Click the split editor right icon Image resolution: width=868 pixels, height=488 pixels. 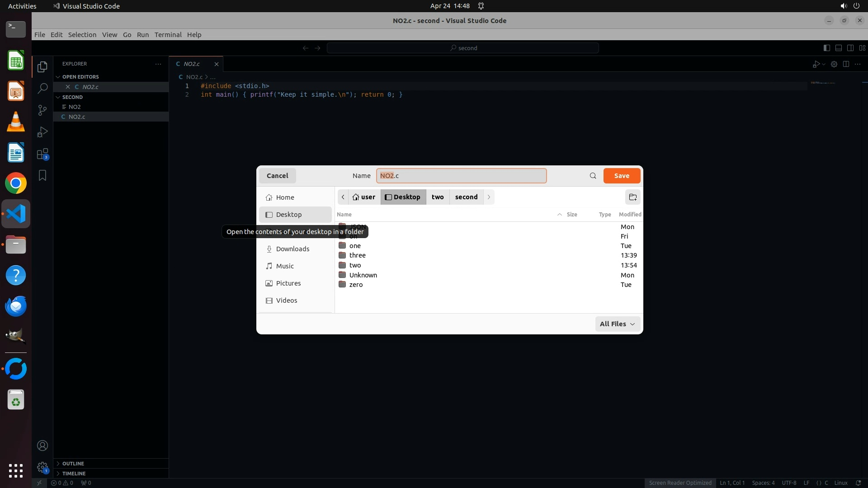(x=846, y=64)
